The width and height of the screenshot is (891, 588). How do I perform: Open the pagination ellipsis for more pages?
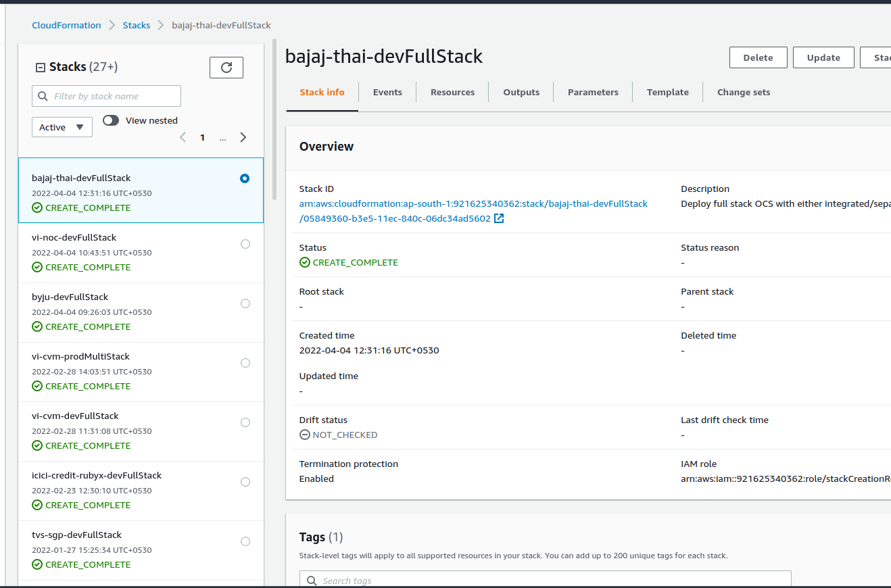pyautogui.click(x=222, y=138)
